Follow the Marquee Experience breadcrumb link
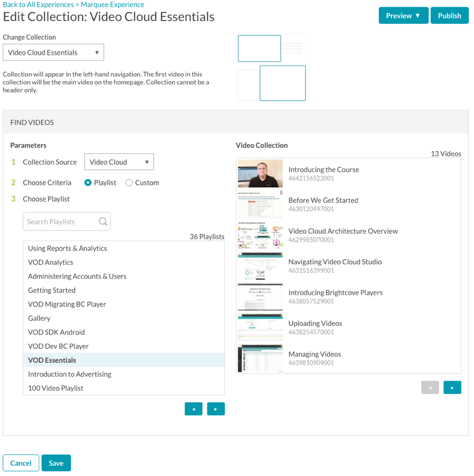Viewport: 474px width, 476px height. coord(112,5)
